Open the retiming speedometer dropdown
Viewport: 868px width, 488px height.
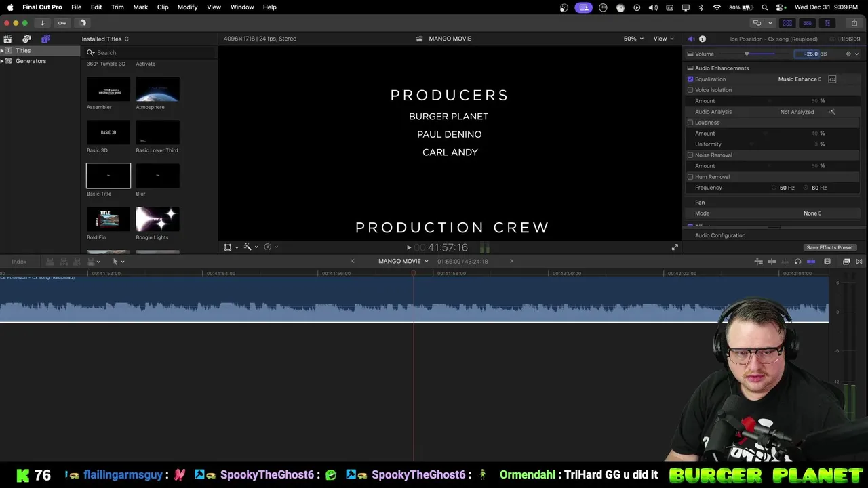(271, 247)
